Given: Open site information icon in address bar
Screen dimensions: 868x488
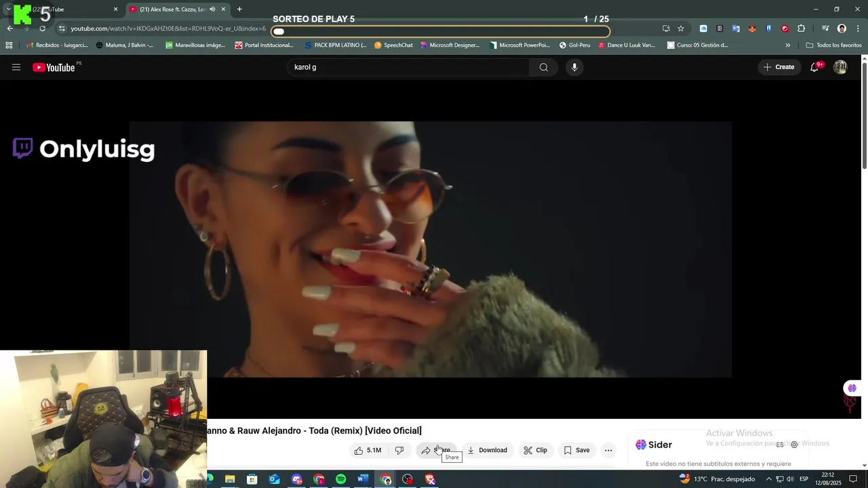Looking at the screenshot, I should pos(62,28).
